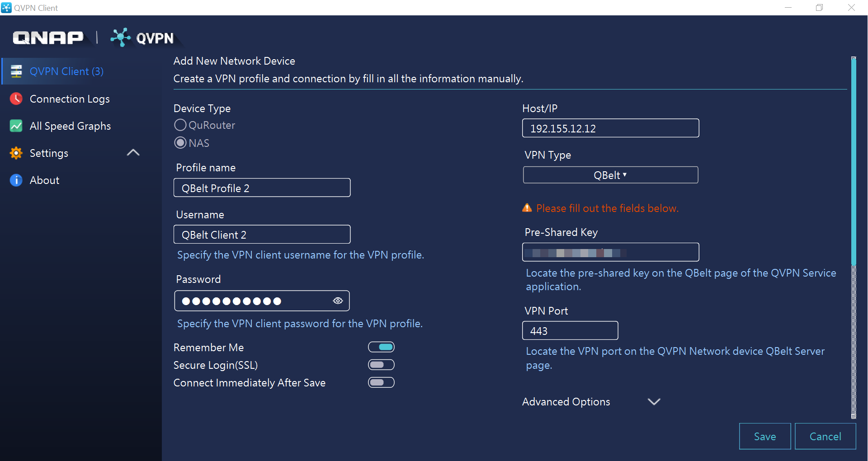Viewport: 868px width, 461px height.
Task: Select the QuRouter device type
Action: point(180,125)
